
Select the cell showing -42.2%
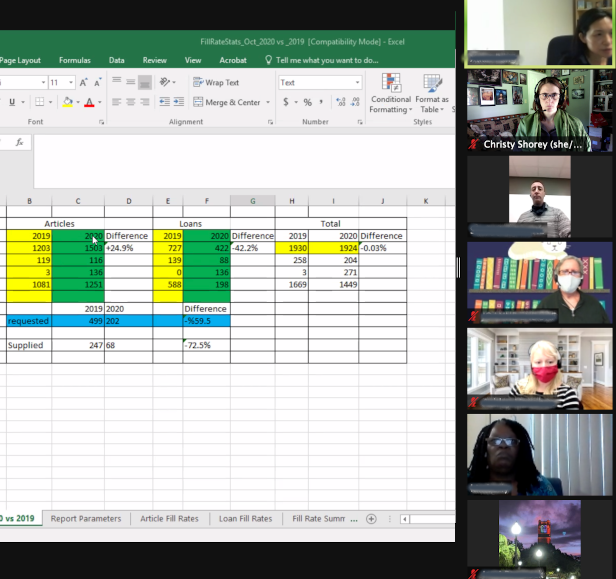click(x=253, y=248)
